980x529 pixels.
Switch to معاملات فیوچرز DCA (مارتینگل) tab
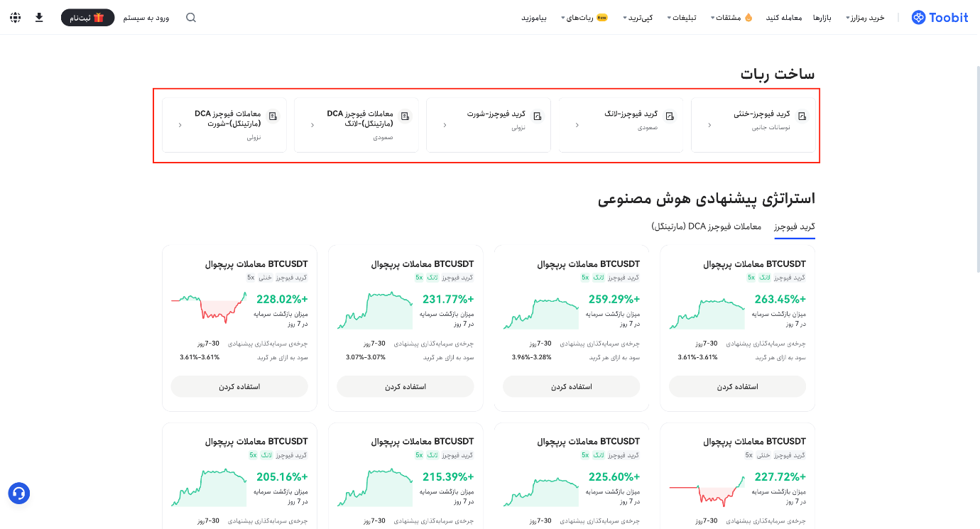tap(707, 227)
